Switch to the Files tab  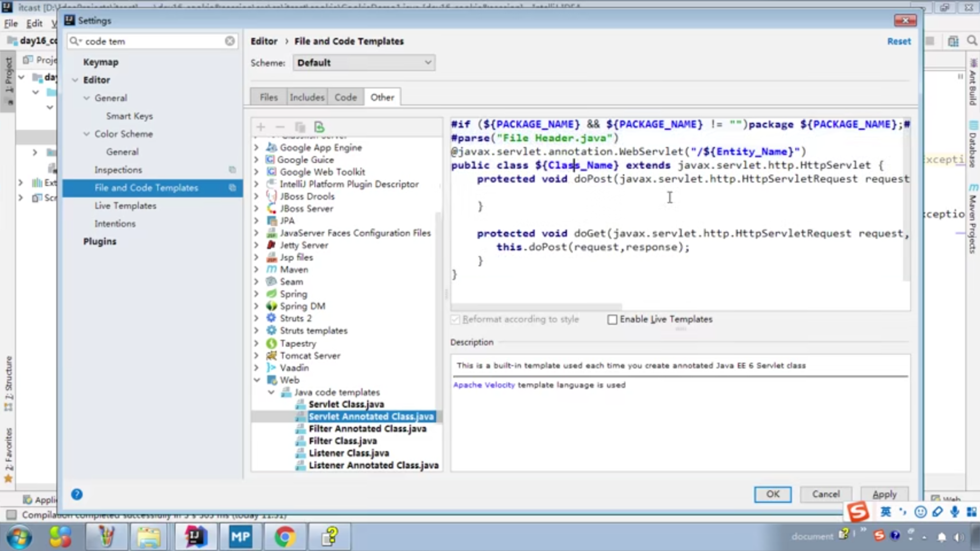(268, 97)
